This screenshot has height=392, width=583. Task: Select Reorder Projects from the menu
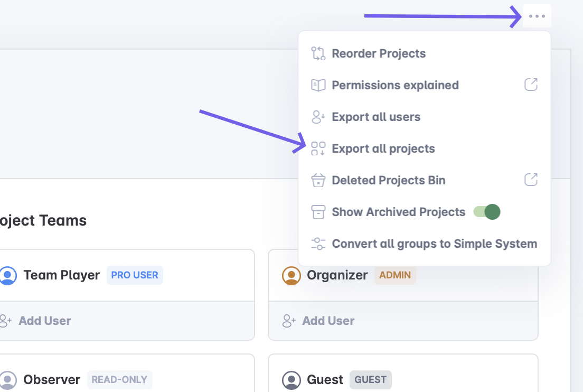click(378, 53)
